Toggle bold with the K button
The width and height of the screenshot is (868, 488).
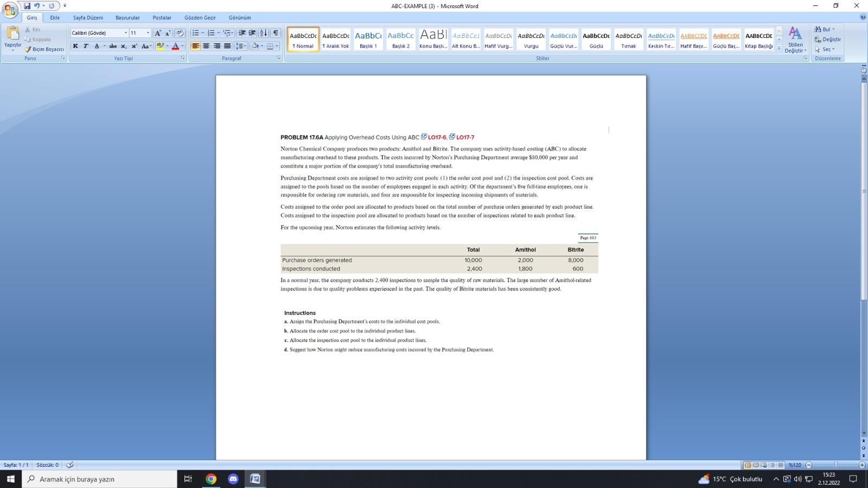coord(75,46)
